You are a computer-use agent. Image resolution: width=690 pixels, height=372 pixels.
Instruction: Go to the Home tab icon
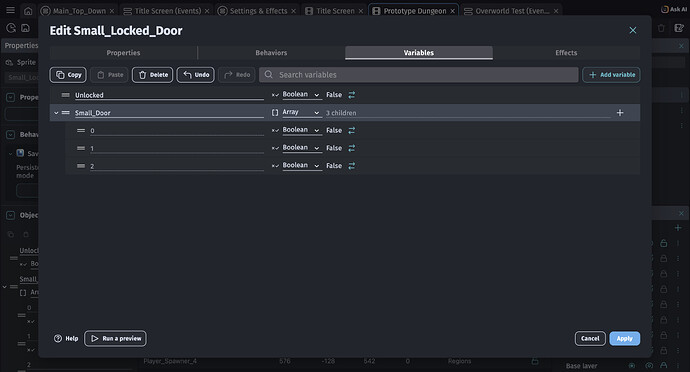tap(28, 11)
